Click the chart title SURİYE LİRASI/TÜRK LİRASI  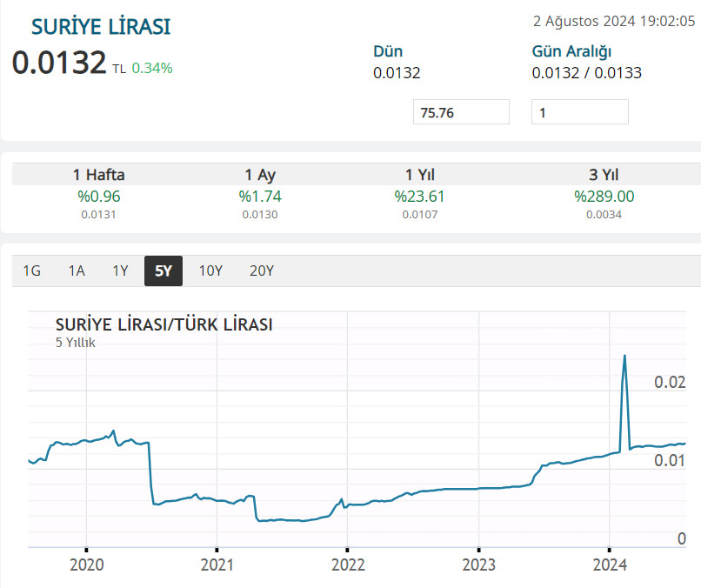[x=164, y=324]
